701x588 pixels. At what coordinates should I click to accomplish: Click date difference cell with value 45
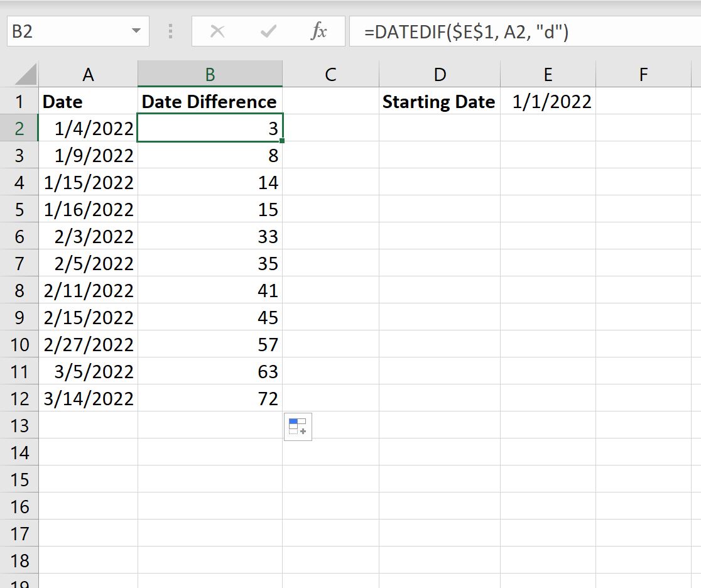click(x=210, y=317)
